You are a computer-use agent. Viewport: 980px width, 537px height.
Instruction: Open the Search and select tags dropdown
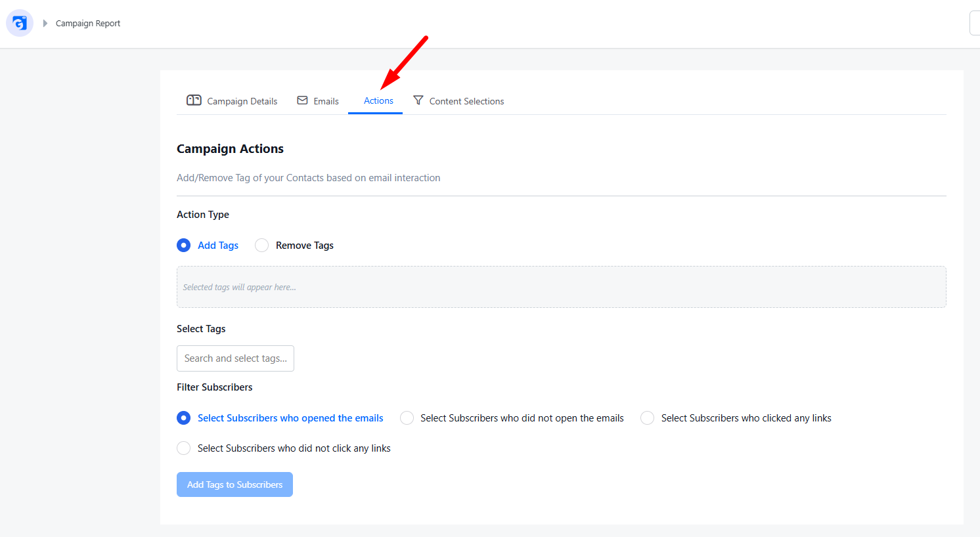pos(235,358)
